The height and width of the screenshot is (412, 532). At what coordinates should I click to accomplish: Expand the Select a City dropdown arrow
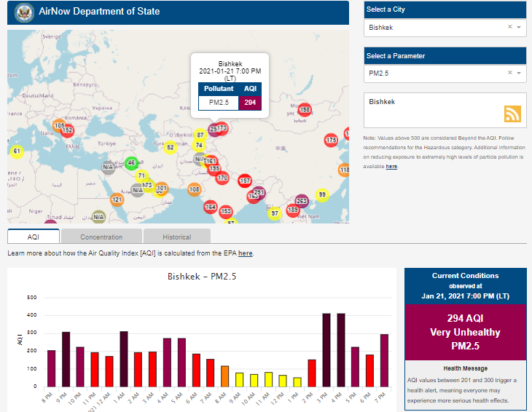pyautogui.click(x=519, y=27)
